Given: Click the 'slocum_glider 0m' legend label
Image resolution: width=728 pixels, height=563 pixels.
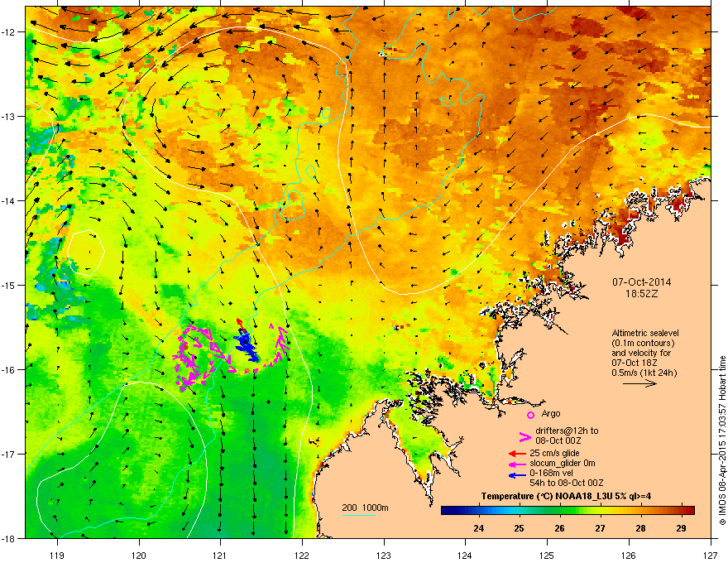Looking at the screenshot, I should click(563, 463).
